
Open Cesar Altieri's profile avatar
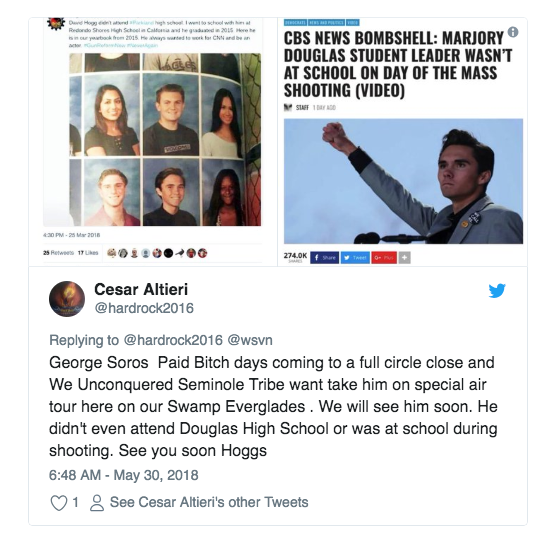(67, 299)
